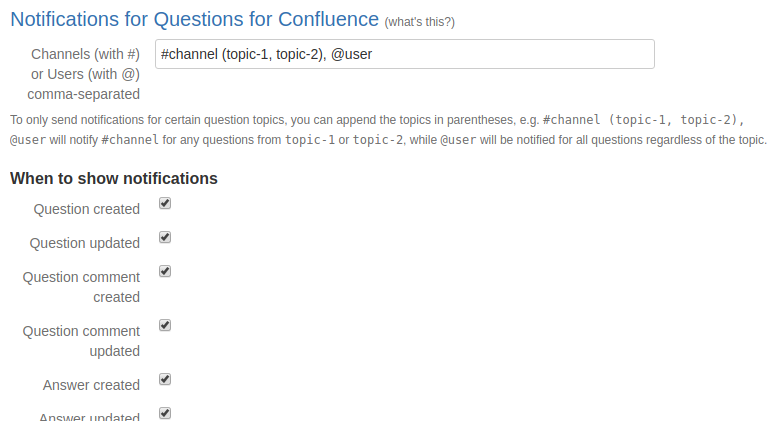The image size is (781, 421).
Task: Click the Notifications for Questions for Confluence heading
Action: point(194,19)
